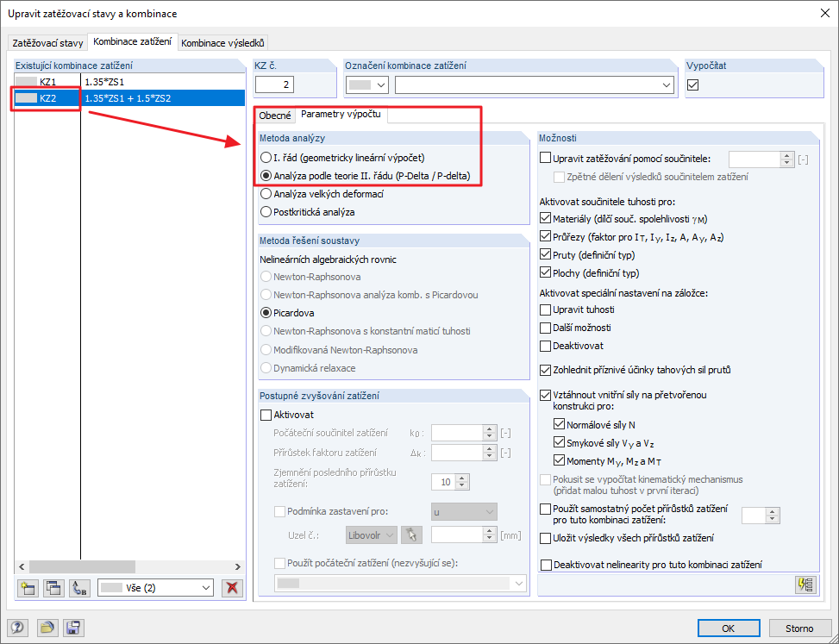Open combination type color dropdown
The image size is (839, 644).
tap(367, 84)
